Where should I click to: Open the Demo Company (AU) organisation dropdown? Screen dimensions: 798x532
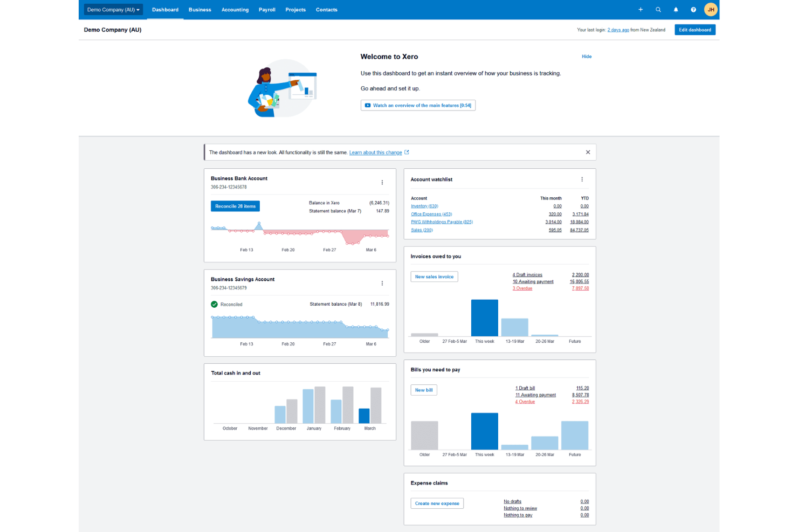[x=113, y=10]
